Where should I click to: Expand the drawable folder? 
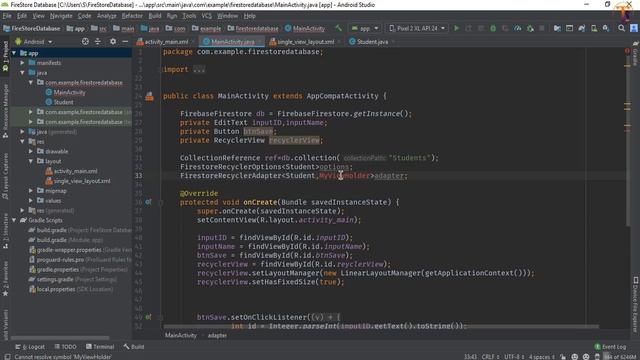[31, 151]
